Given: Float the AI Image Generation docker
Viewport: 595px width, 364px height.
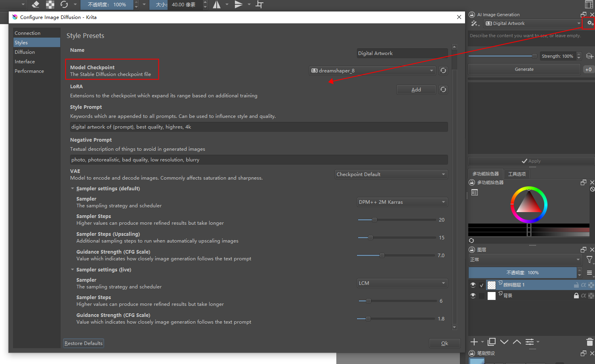Looking at the screenshot, I should point(584,15).
